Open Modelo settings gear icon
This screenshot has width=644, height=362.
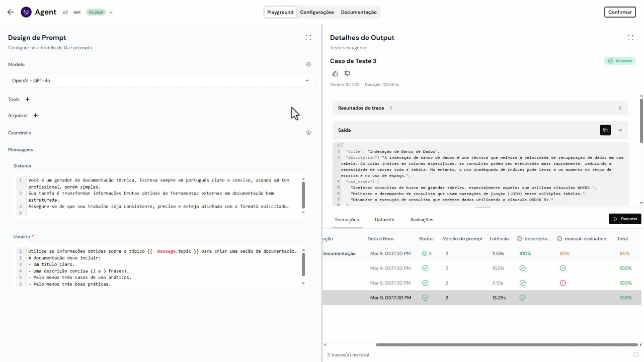tap(308, 64)
